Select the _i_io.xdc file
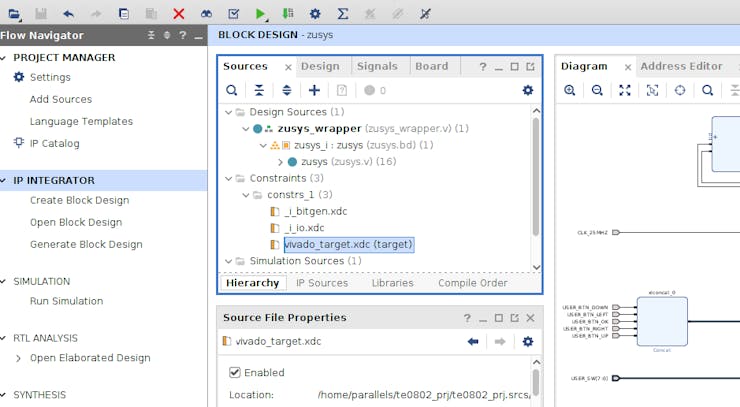This screenshot has height=407, width=740. (x=304, y=228)
